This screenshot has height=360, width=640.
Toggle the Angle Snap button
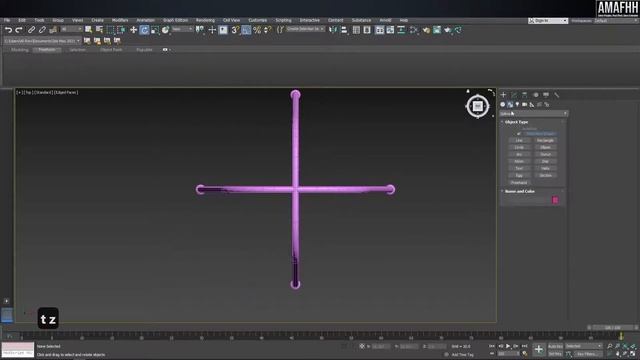[x=246, y=30]
